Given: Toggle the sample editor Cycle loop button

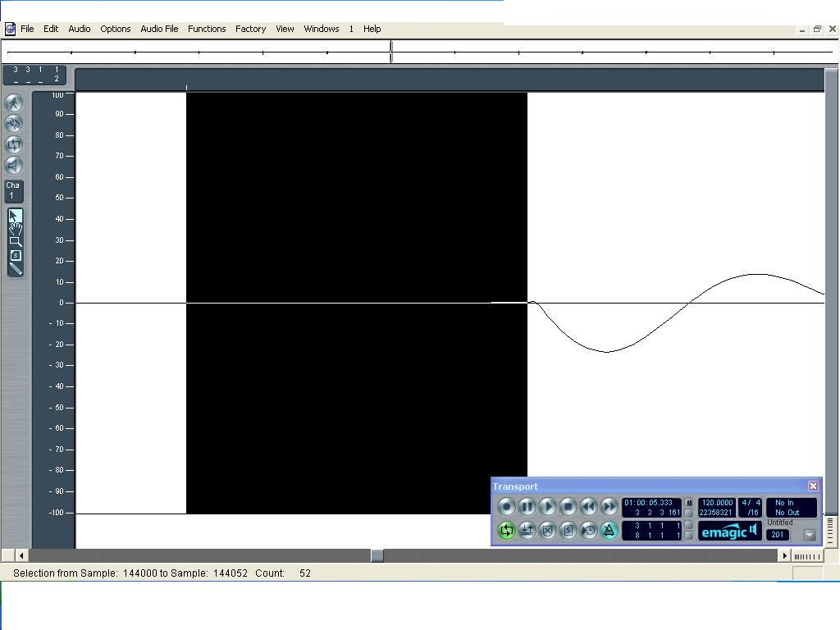Looking at the screenshot, I should click(14, 144).
